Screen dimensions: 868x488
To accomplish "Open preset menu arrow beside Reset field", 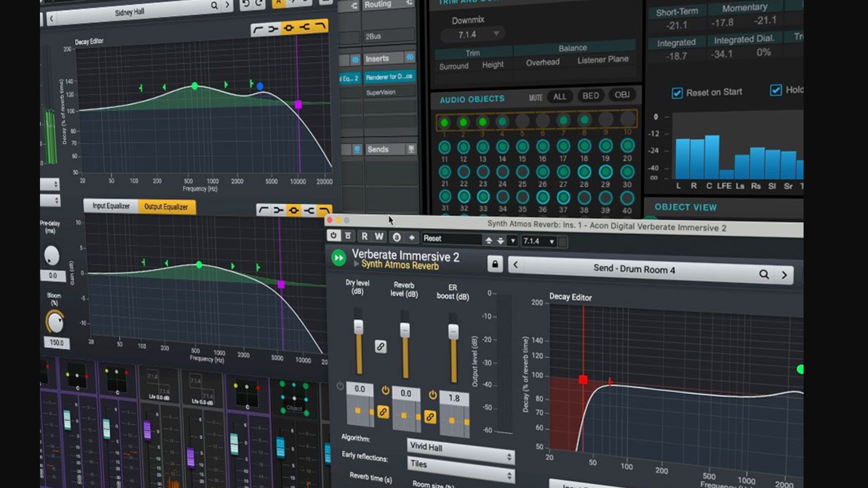I will 513,241.
